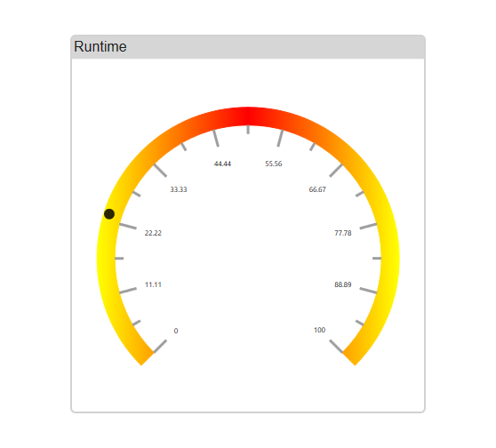This screenshot has width=496, height=448.
Task: Select the 44.44 scale label
Action: (222, 164)
